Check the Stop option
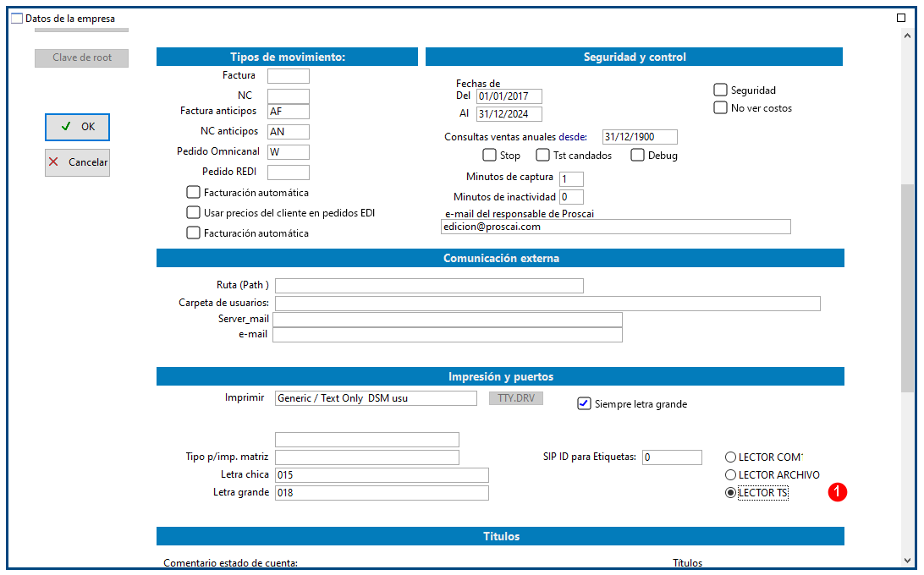Screen dimensions: 924x575 pyautogui.click(x=489, y=155)
